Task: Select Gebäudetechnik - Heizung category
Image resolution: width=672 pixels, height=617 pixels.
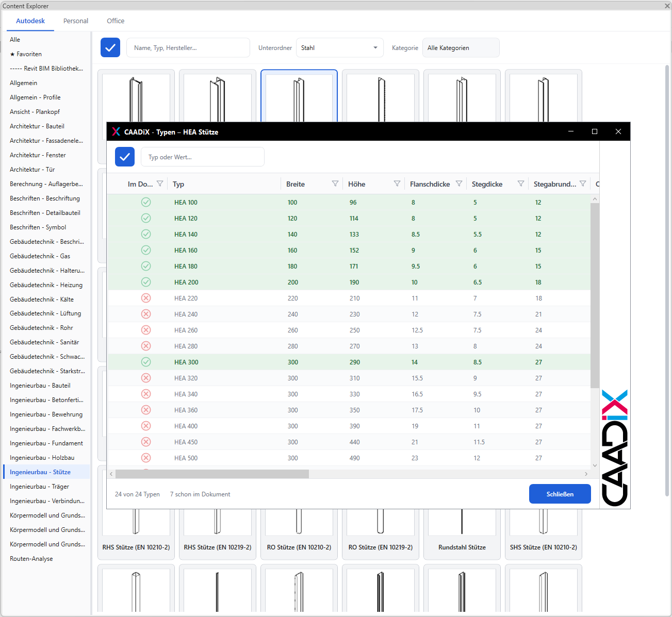Action: coord(46,285)
